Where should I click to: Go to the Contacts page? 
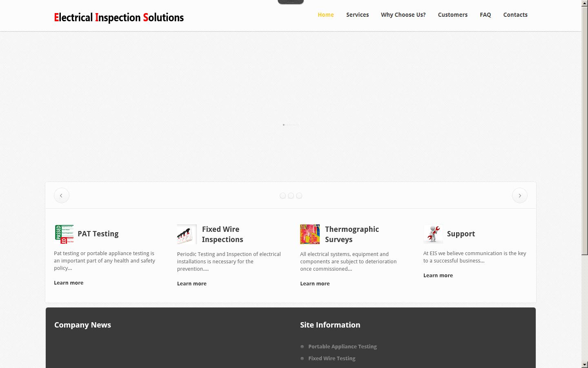pyautogui.click(x=515, y=15)
